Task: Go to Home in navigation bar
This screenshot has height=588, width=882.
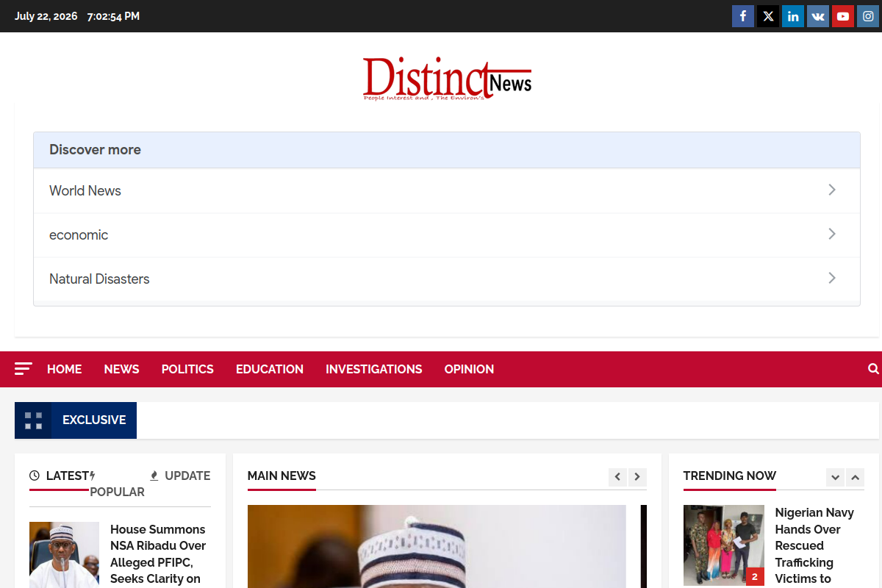Action: pos(65,369)
